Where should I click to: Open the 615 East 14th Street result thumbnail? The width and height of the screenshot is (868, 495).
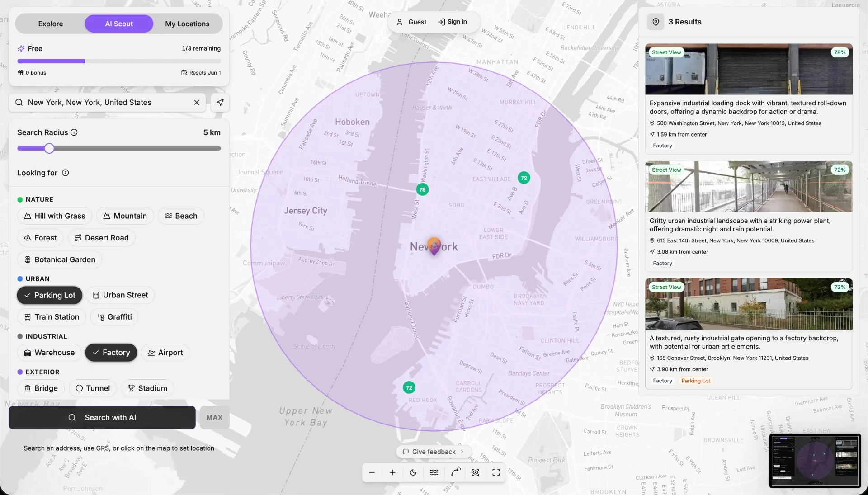[749, 187]
